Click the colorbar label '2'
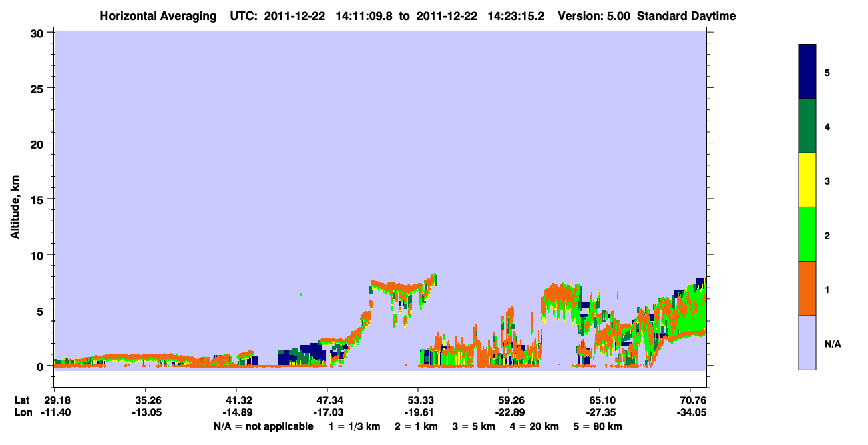Viewport: 868px width, 445px height. (827, 236)
